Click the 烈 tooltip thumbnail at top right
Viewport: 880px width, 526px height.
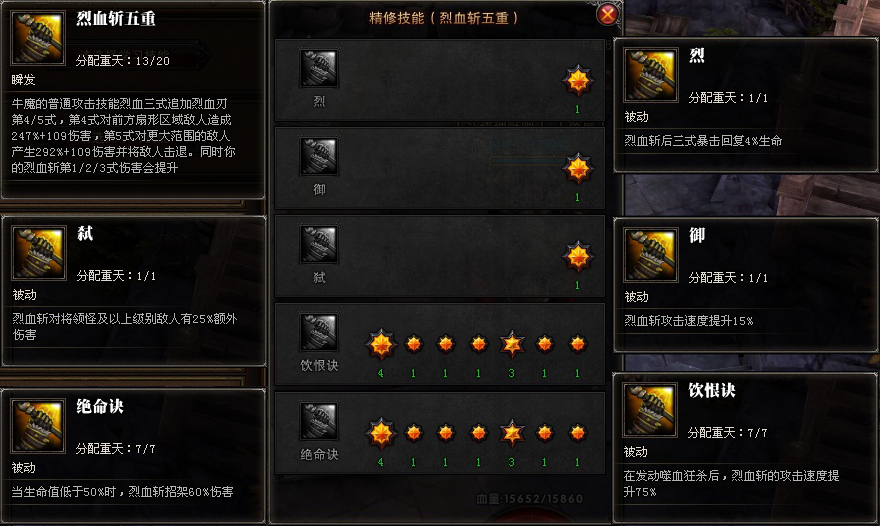tap(650, 75)
